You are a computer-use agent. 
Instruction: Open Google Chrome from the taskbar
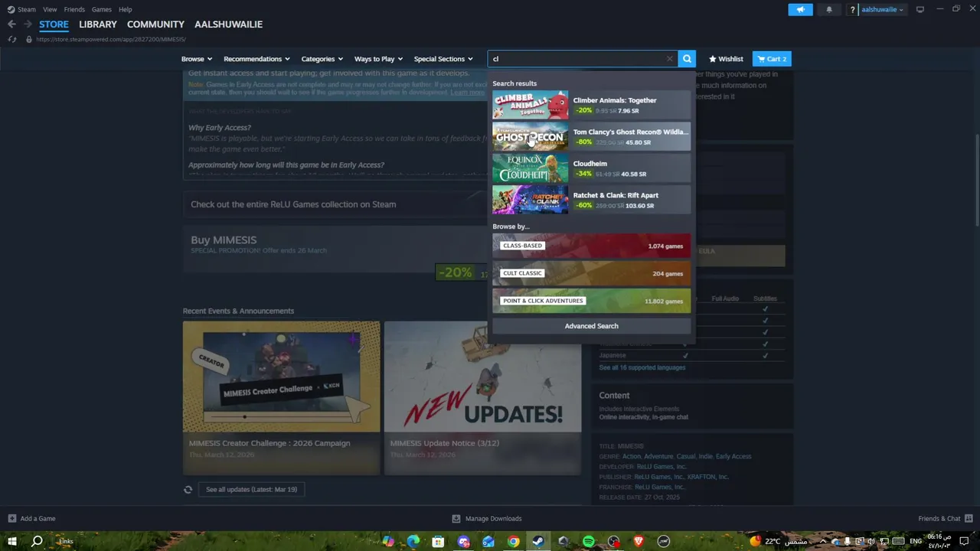pyautogui.click(x=513, y=541)
